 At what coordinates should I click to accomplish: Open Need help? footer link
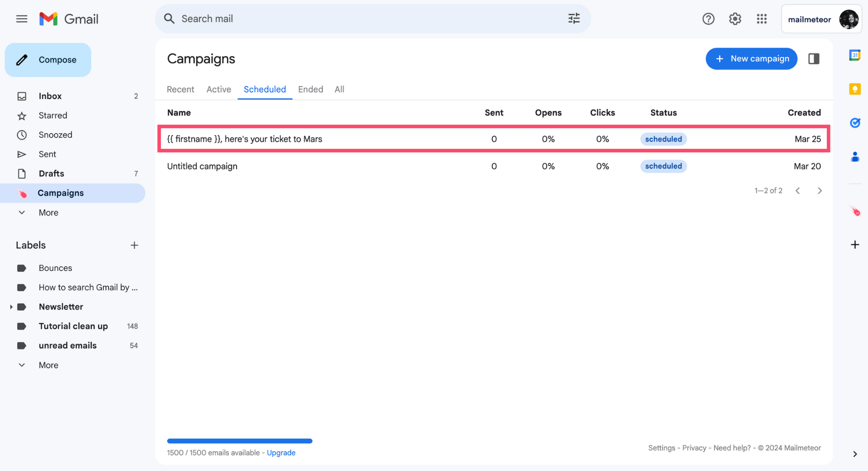click(732, 448)
